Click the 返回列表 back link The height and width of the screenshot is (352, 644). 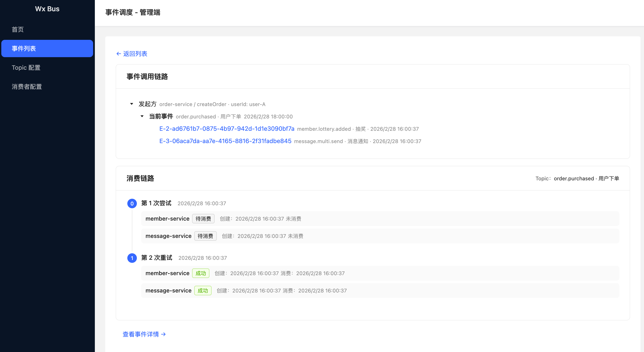(x=135, y=54)
